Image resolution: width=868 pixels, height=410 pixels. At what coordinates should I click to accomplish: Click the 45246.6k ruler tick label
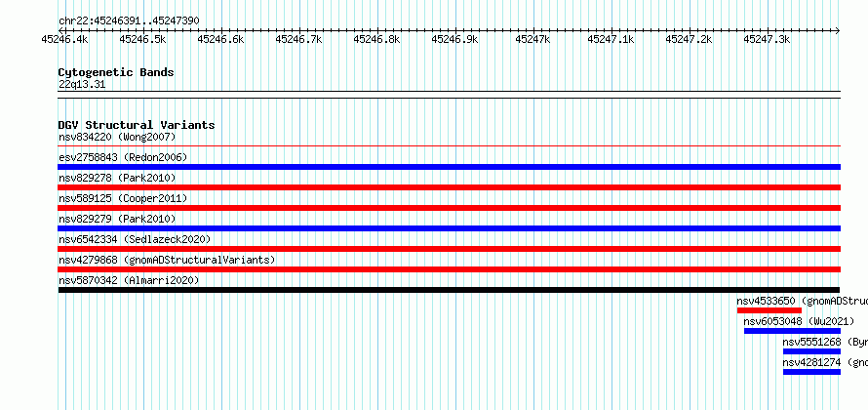pyautogui.click(x=220, y=39)
